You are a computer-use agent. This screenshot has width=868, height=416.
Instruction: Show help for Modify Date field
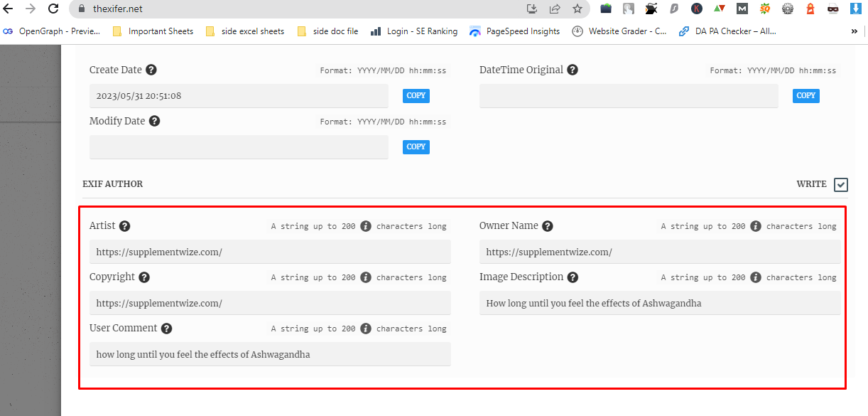click(x=154, y=121)
